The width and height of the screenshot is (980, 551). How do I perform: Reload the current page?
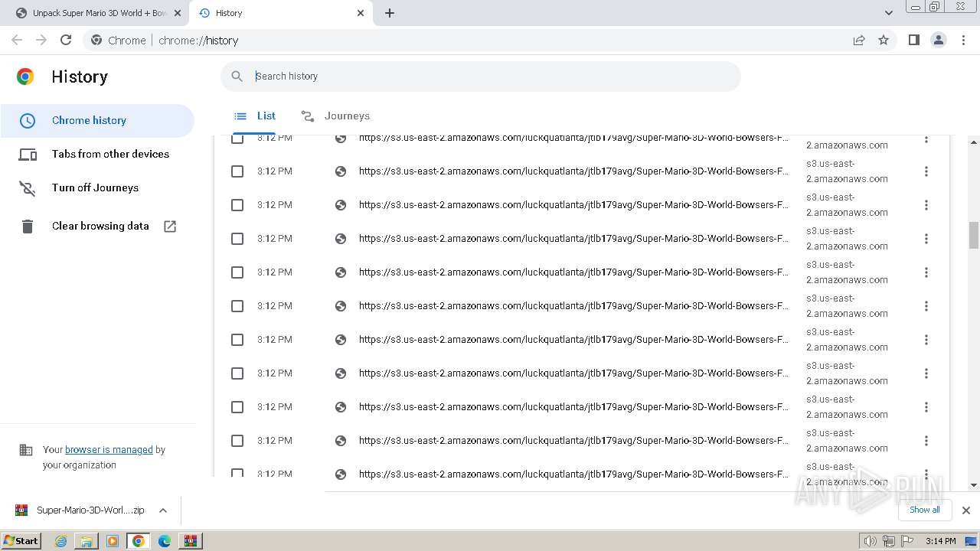(x=66, y=41)
